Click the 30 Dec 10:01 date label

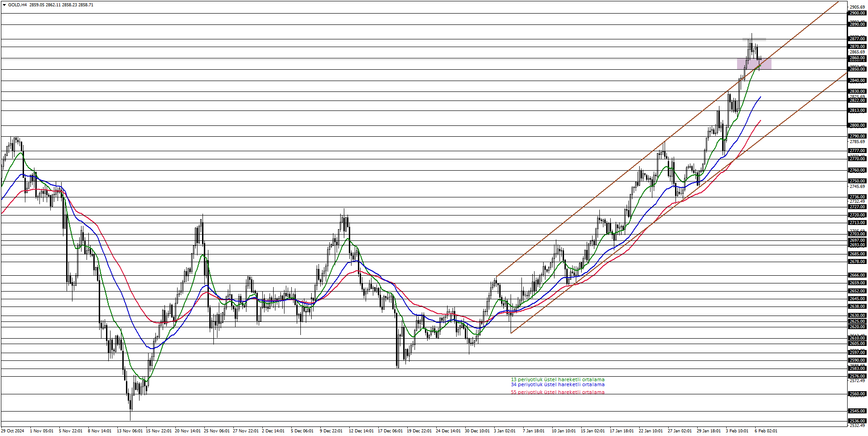coord(477,431)
